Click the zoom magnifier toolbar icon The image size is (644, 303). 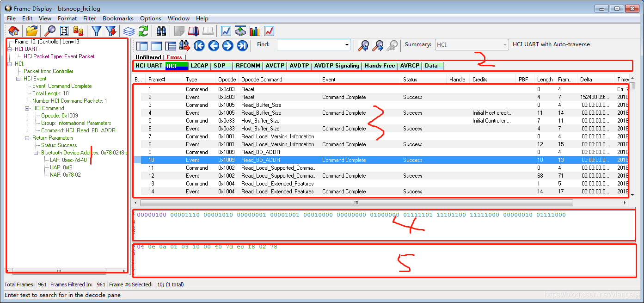tap(49, 31)
